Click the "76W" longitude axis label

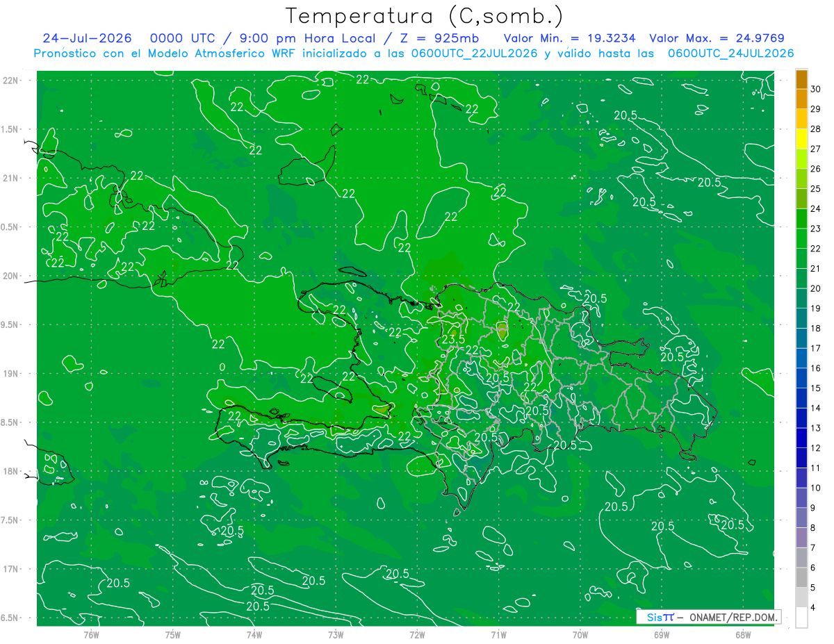click(91, 635)
